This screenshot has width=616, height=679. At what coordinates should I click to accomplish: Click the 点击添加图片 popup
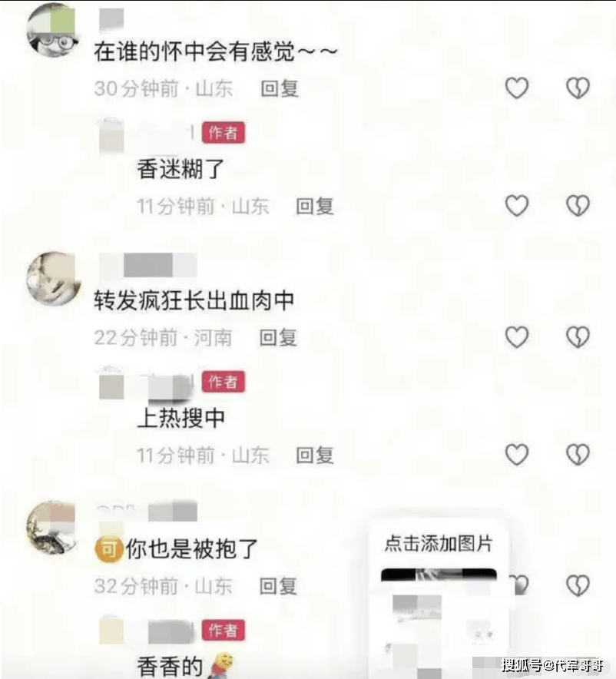tap(439, 543)
